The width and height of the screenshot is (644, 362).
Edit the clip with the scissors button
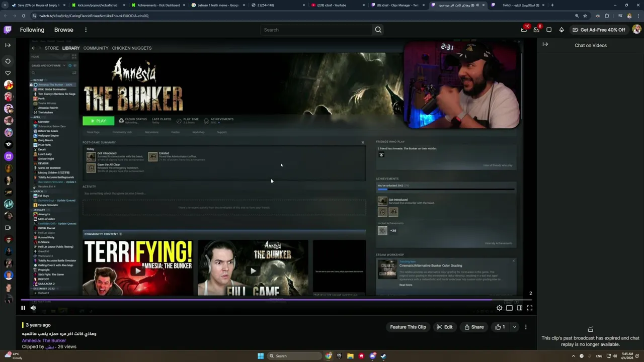click(x=444, y=327)
